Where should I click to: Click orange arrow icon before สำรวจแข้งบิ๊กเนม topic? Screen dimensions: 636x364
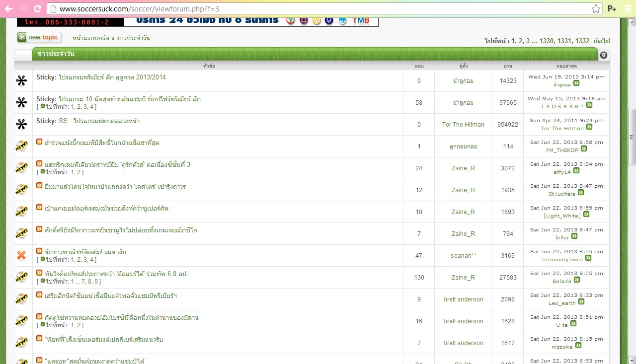pyautogui.click(x=39, y=142)
